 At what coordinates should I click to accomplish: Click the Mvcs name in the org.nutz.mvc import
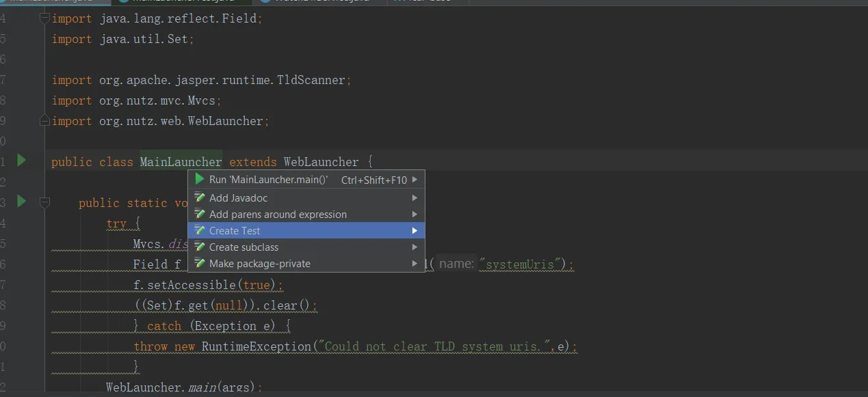(x=202, y=100)
